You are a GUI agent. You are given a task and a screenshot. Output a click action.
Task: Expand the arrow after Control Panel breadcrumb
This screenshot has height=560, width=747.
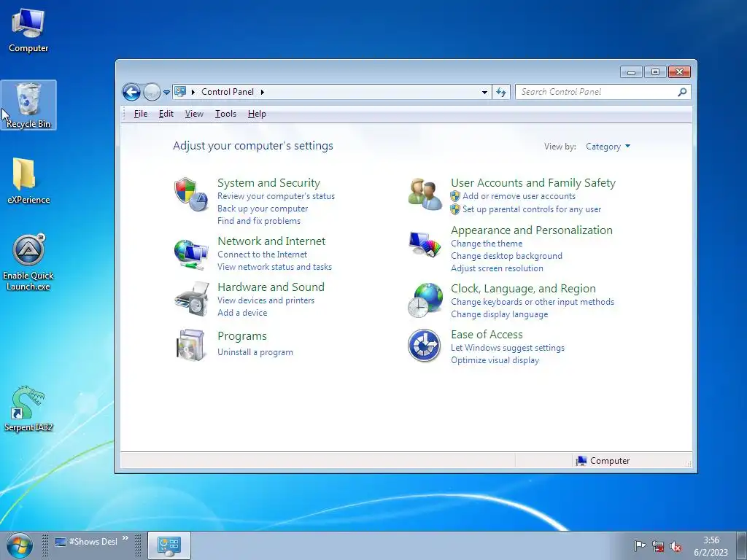pos(262,92)
